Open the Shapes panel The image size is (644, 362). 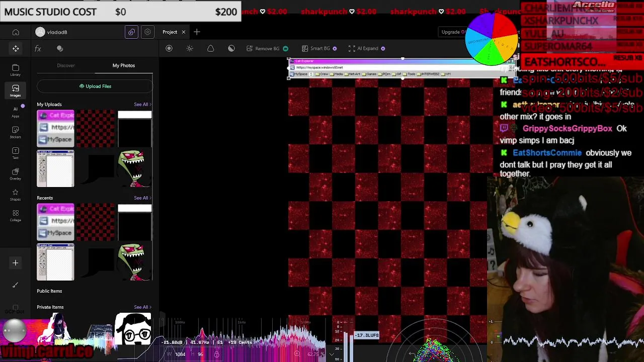click(16, 195)
